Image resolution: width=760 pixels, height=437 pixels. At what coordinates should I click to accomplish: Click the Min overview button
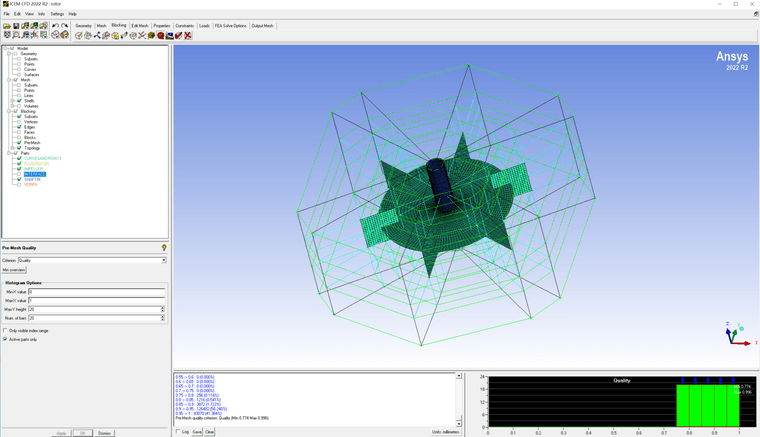click(14, 270)
